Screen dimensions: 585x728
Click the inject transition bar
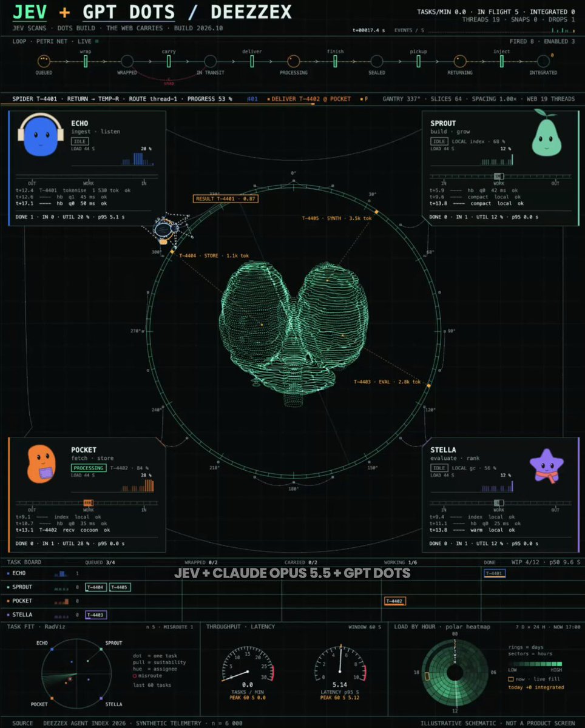tap(501, 61)
